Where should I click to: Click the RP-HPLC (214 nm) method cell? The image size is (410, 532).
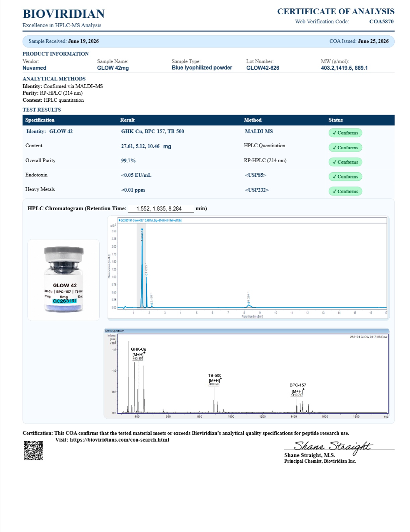(x=265, y=160)
